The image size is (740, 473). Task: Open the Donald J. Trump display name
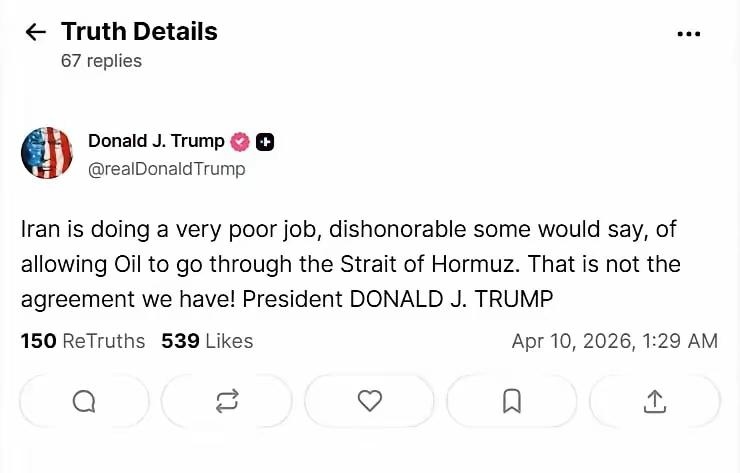156,141
